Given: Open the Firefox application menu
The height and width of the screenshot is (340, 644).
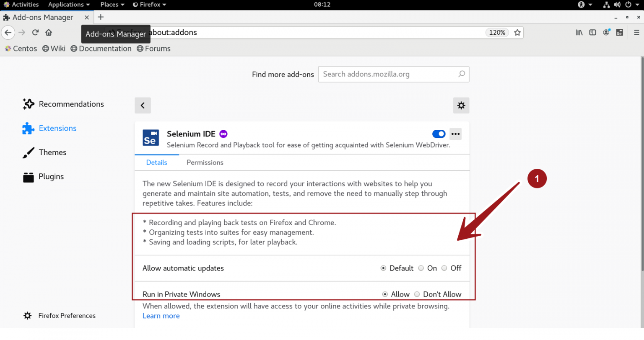Looking at the screenshot, I should pos(636,32).
